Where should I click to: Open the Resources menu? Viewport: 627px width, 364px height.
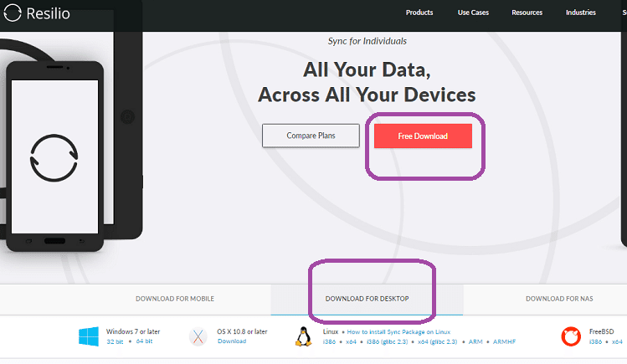(x=527, y=13)
